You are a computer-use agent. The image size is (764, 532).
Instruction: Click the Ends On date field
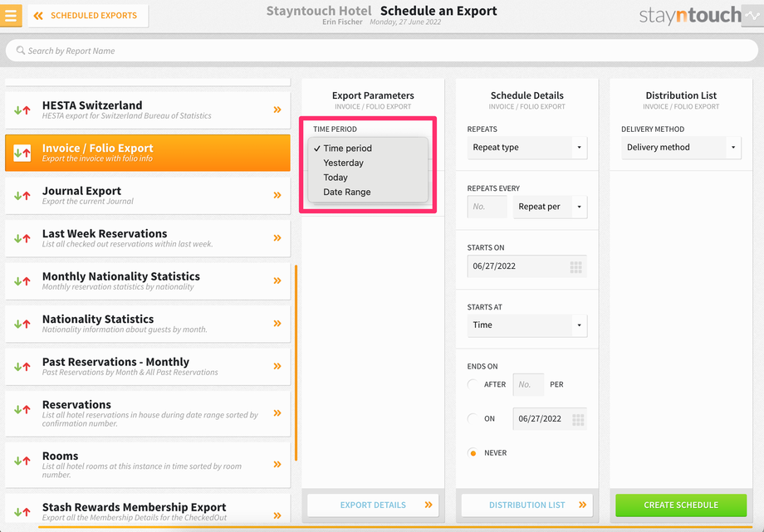pyautogui.click(x=550, y=418)
